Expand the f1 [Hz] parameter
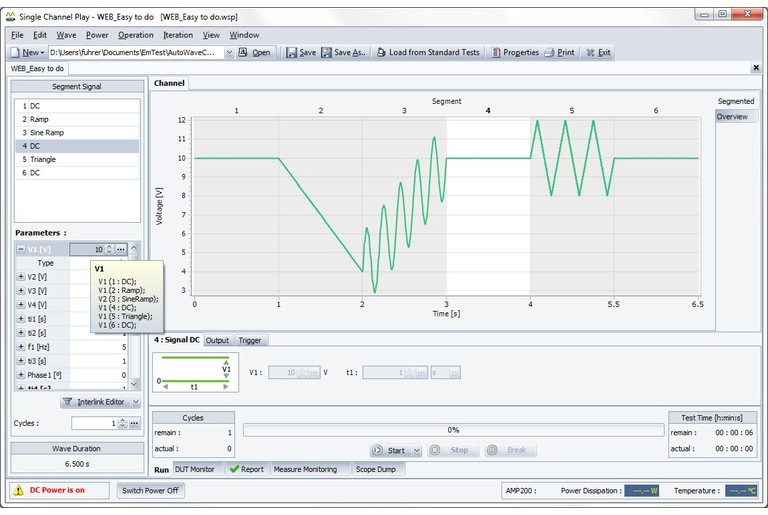This screenshot has height=515, width=768. pyautogui.click(x=21, y=346)
